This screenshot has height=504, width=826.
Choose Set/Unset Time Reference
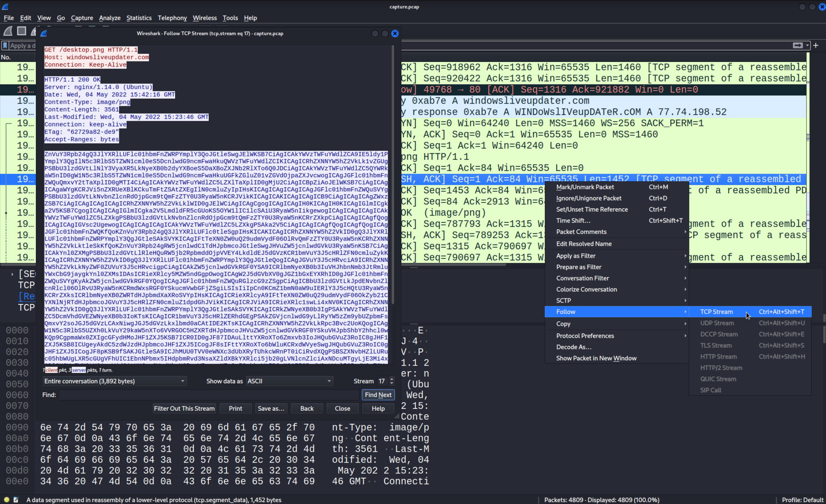point(617,209)
